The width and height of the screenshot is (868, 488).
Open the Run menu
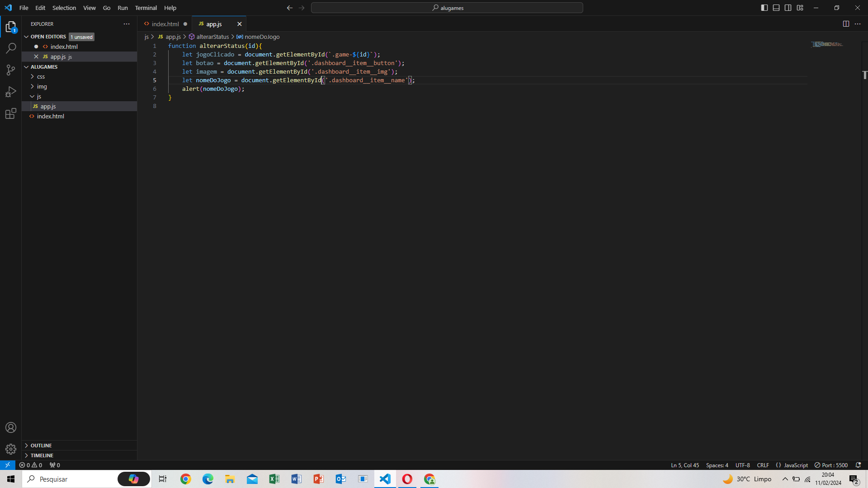click(123, 8)
